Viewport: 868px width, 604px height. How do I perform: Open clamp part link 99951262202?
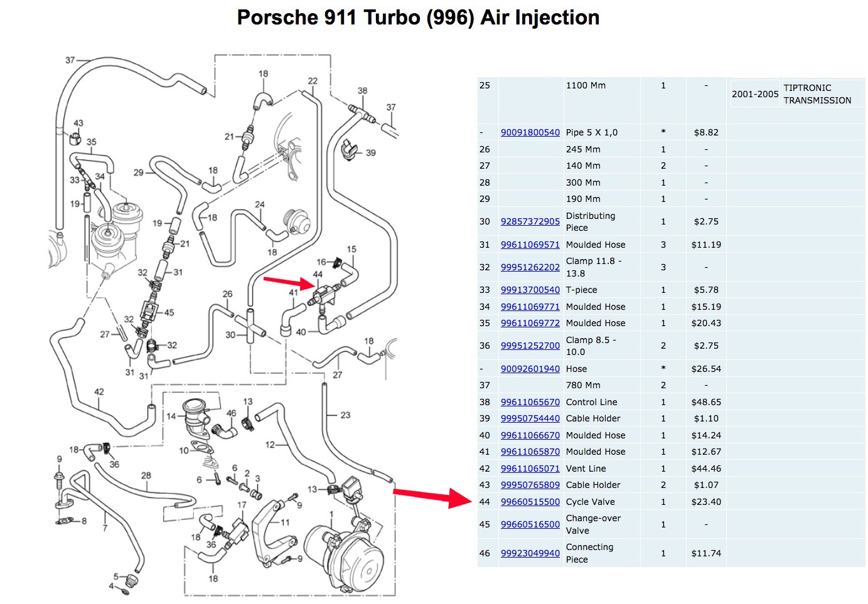click(530, 267)
